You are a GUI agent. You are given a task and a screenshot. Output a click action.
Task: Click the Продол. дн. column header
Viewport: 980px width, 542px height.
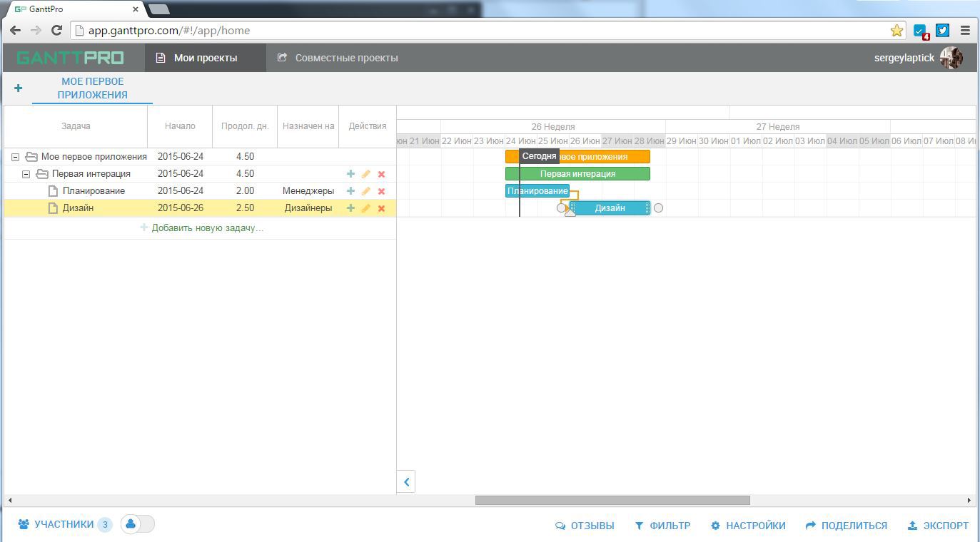(245, 126)
